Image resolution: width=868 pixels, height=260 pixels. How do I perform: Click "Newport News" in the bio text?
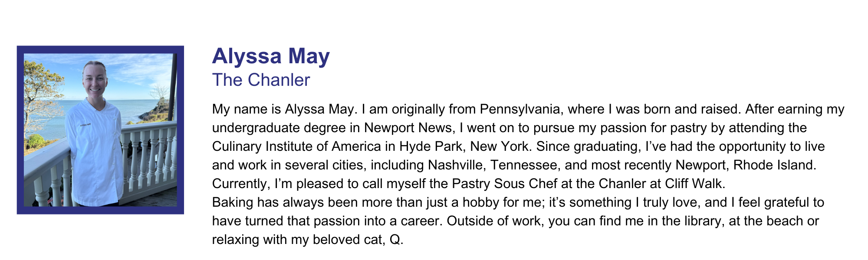pyautogui.click(x=408, y=128)
